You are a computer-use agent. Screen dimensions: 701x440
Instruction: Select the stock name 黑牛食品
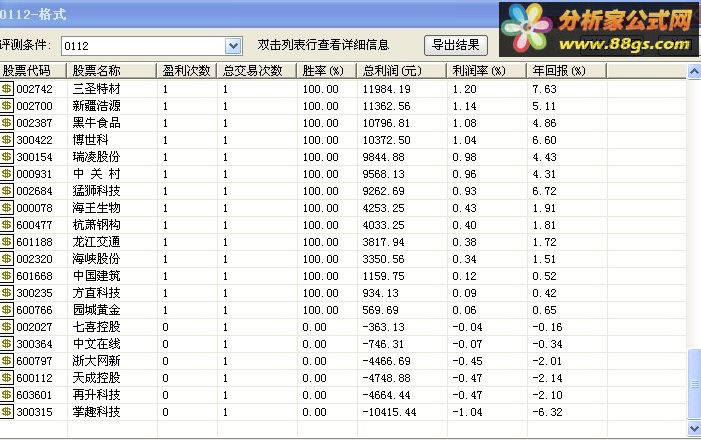[x=97, y=123]
